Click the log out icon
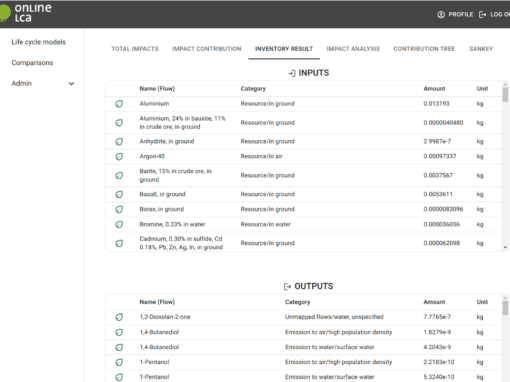This screenshot has height=382, width=510. [x=482, y=14]
